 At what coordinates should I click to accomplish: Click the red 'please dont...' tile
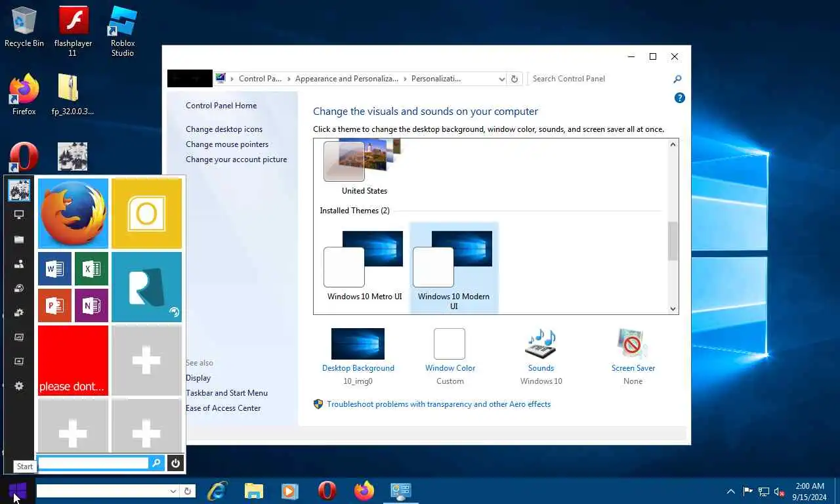click(x=73, y=360)
